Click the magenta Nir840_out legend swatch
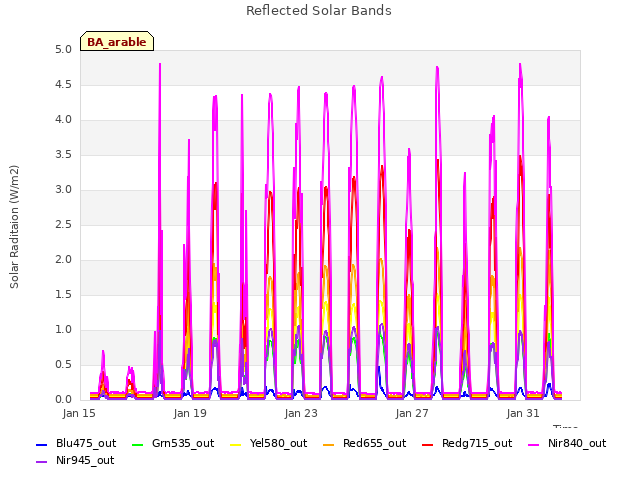This screenshot has width=640, height=480. tap(533, 444)
